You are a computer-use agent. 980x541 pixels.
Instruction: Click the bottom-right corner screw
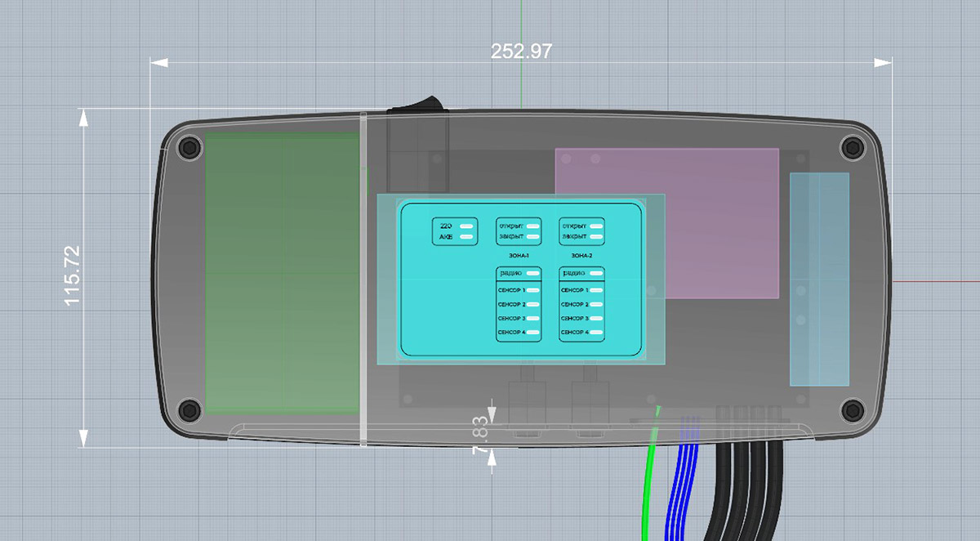[853, 409]
